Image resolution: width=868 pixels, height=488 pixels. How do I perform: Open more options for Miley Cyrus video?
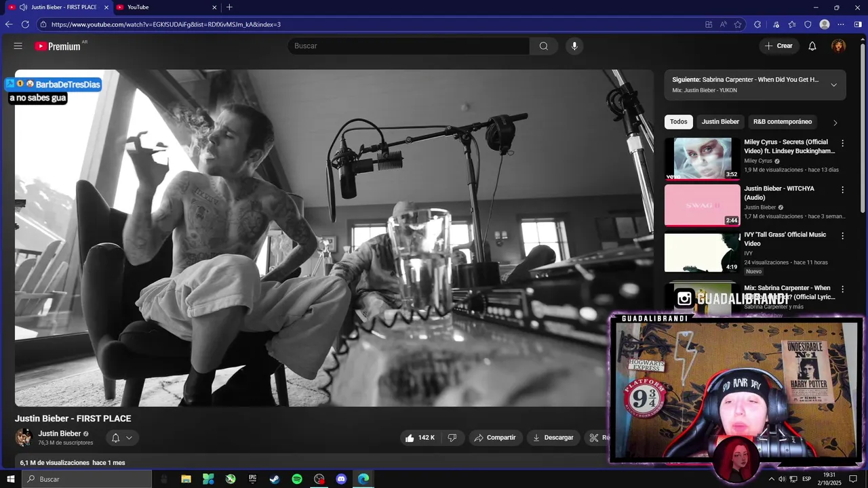[x=843, y=144]
